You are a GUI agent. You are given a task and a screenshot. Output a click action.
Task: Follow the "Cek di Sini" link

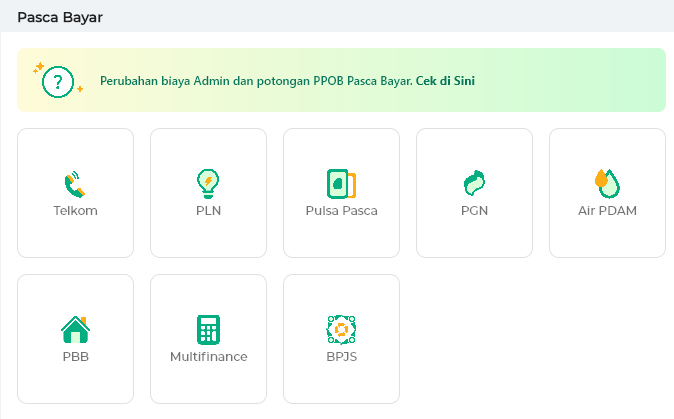click(445, 81)
